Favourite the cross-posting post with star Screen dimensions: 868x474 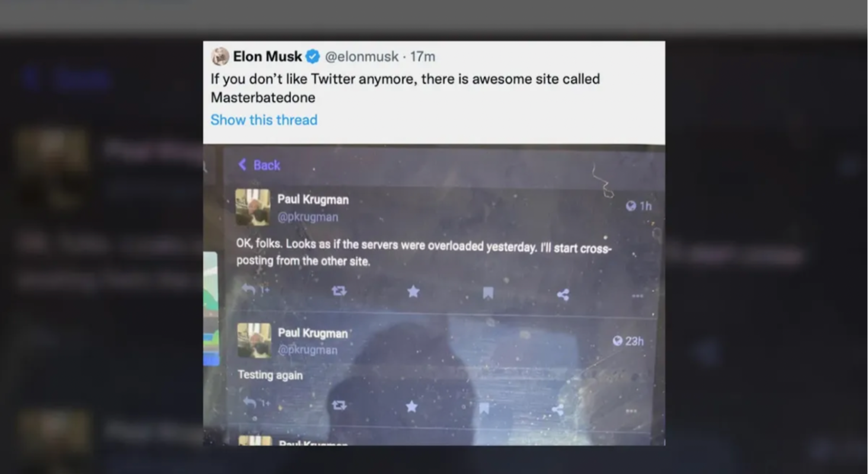(x=413, y=292)
